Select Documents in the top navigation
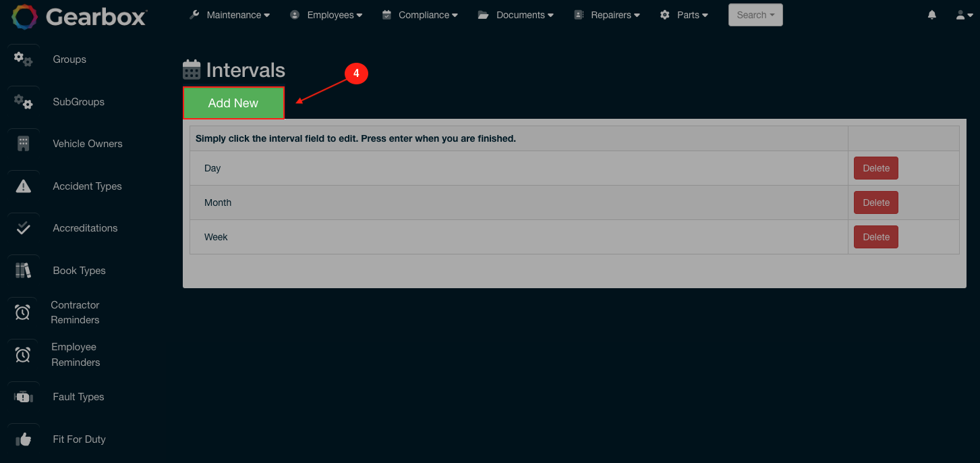 (515, 14)
